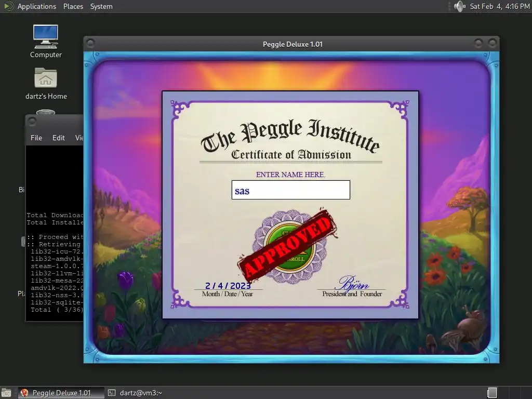Click the 'lib32-icu-72' line in the terminal
This screenshot has height=399, width=532.
pos(57,251)
